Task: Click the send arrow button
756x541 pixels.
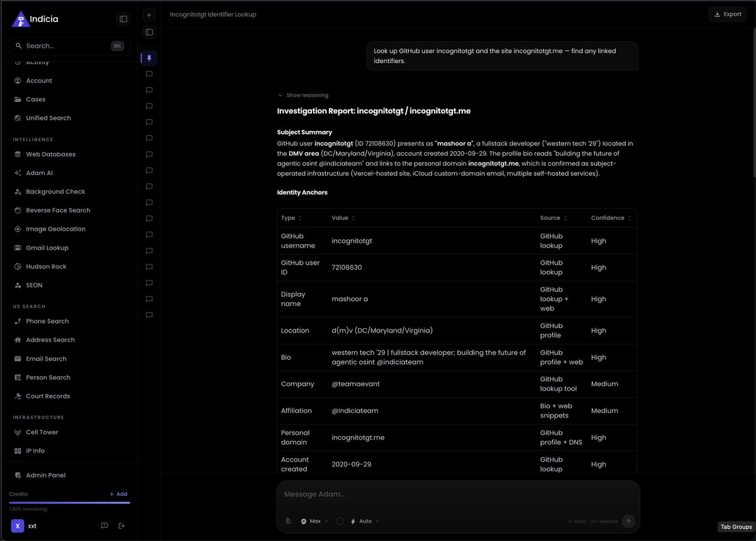Action: (x=628, y=521)
